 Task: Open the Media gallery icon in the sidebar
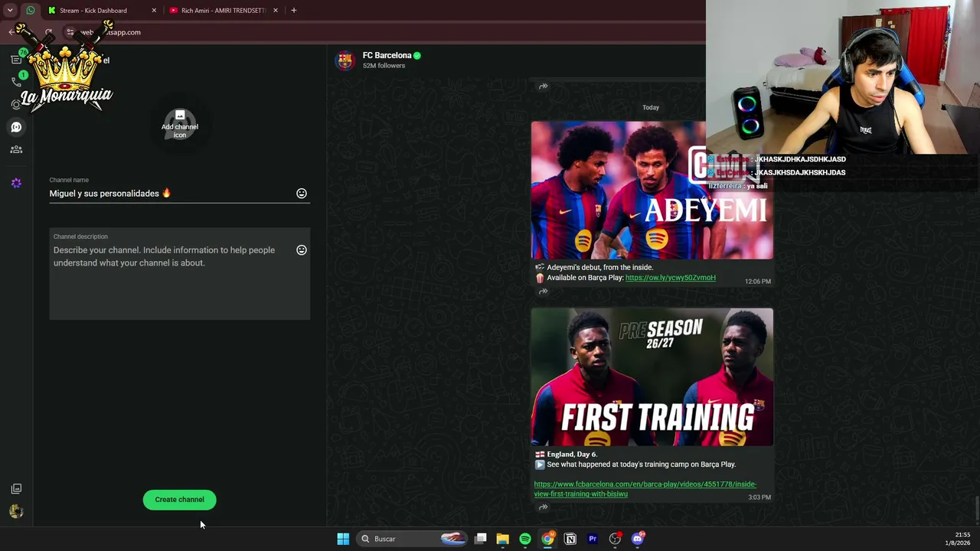coord(16,489)
